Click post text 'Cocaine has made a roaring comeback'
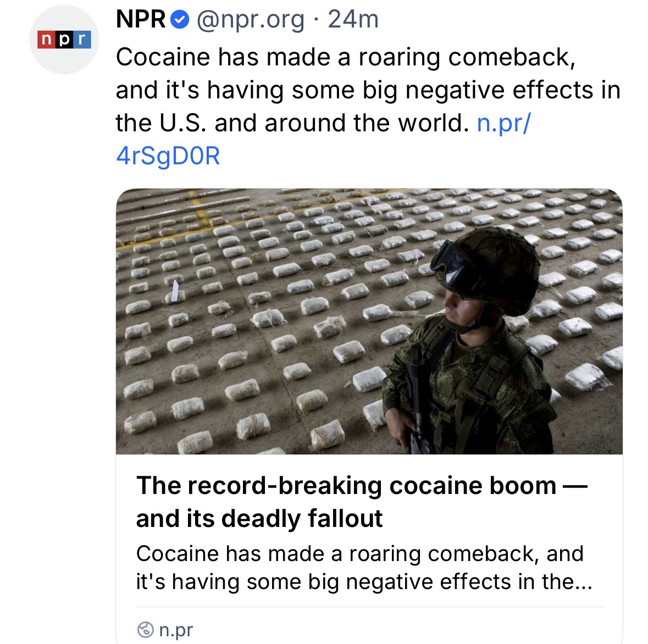 (x=345, y=57)
